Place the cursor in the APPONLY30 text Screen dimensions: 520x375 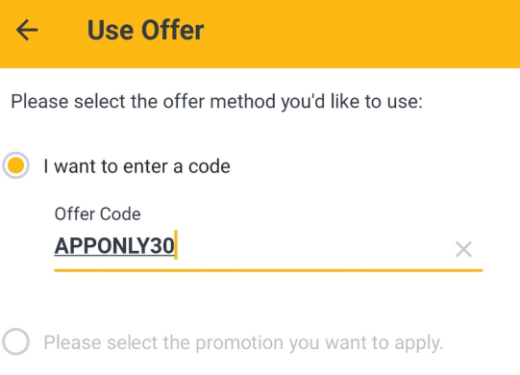pyautogui.click(x=114, y=246)
